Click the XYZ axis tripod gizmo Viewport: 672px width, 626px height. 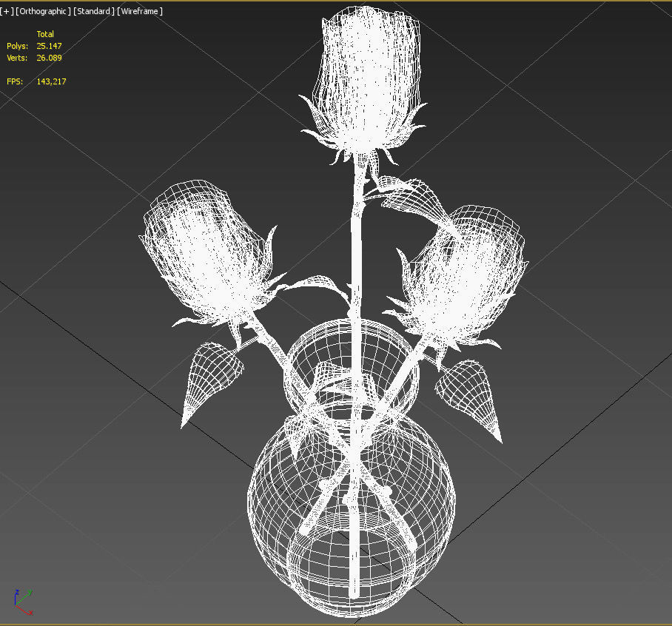pos(23,602)
